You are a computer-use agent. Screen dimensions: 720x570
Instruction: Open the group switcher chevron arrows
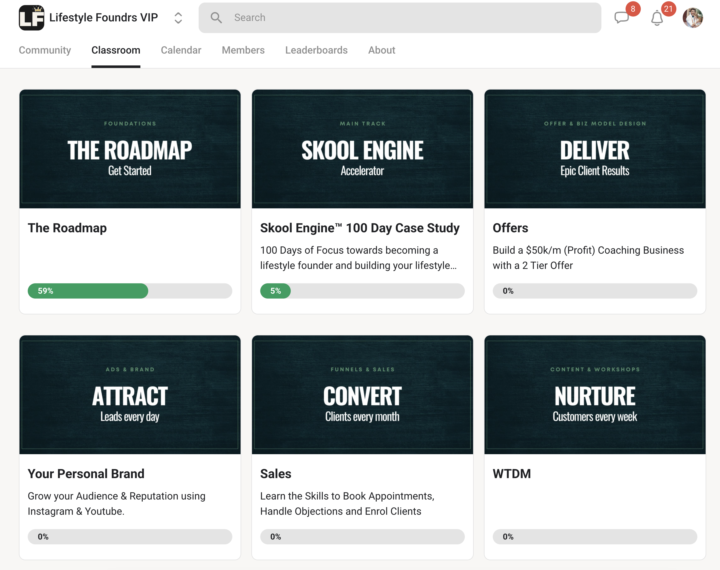pyautogui.click(x=178, y=18)
